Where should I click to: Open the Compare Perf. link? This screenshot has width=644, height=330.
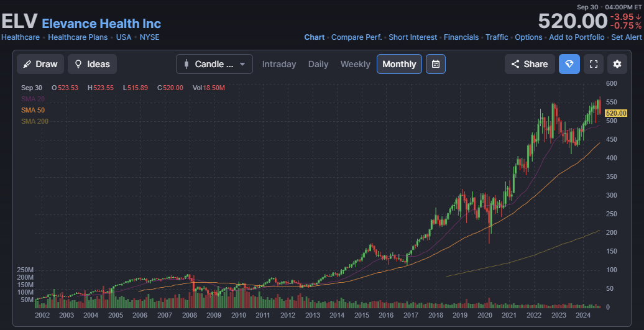pyautogui.click(x=357, y=37)
